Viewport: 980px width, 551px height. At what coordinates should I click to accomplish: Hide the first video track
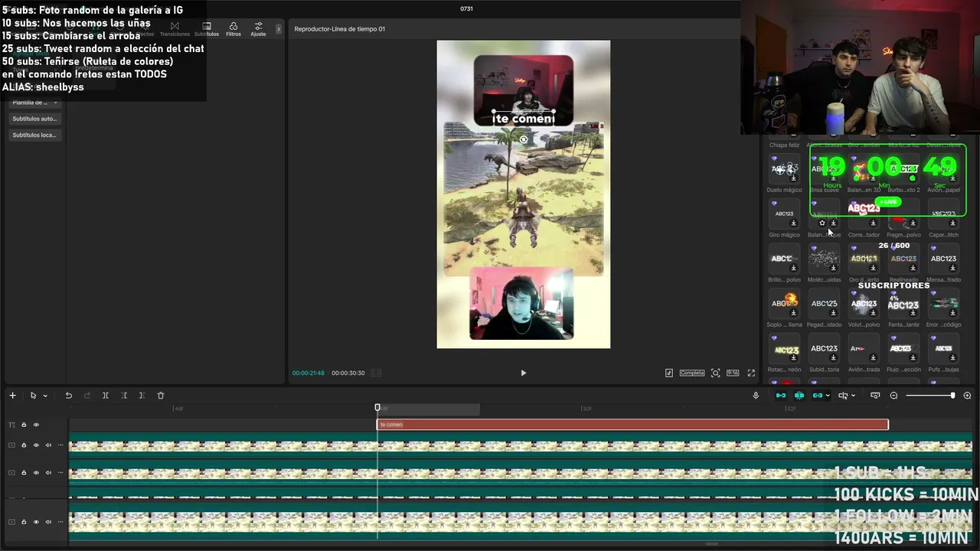tap(36, 445)
